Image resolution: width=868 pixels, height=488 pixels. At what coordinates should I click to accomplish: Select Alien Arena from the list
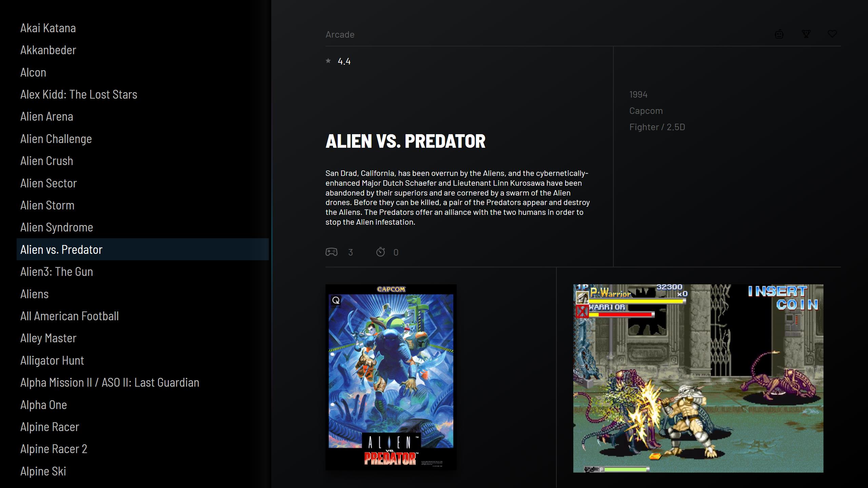pos(142,116)
